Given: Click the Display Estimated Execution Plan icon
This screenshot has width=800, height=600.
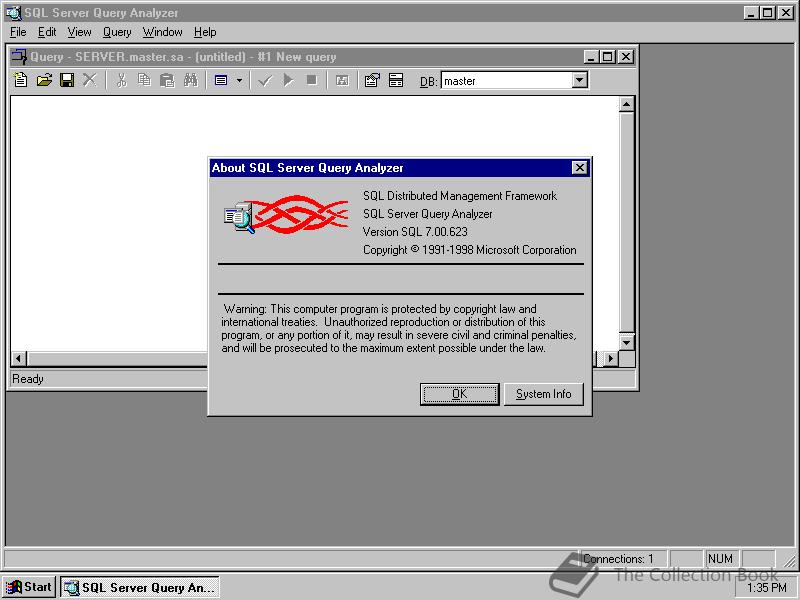Looking at the screenshot, I should (x=342, y=80).
